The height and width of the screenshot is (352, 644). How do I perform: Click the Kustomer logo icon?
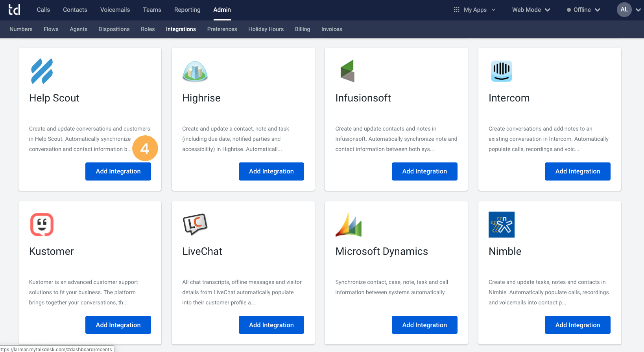point(42,225)
